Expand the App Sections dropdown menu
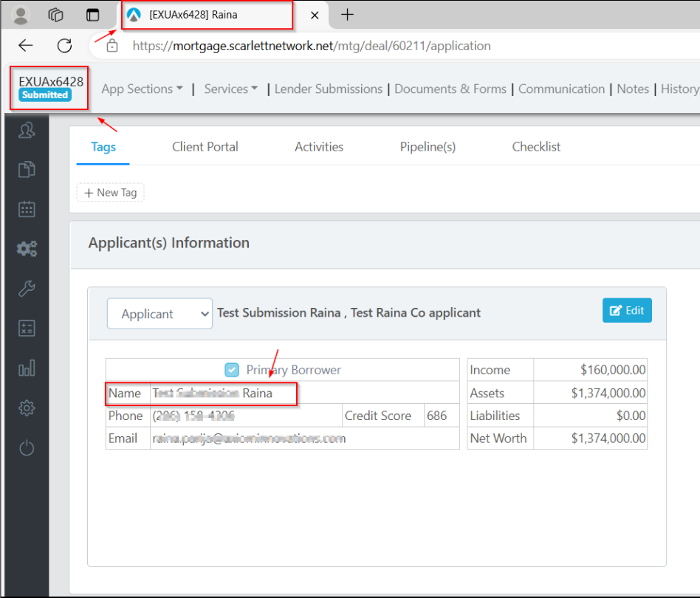This screenshot has height=598, width=700. (x=142, y=89)
